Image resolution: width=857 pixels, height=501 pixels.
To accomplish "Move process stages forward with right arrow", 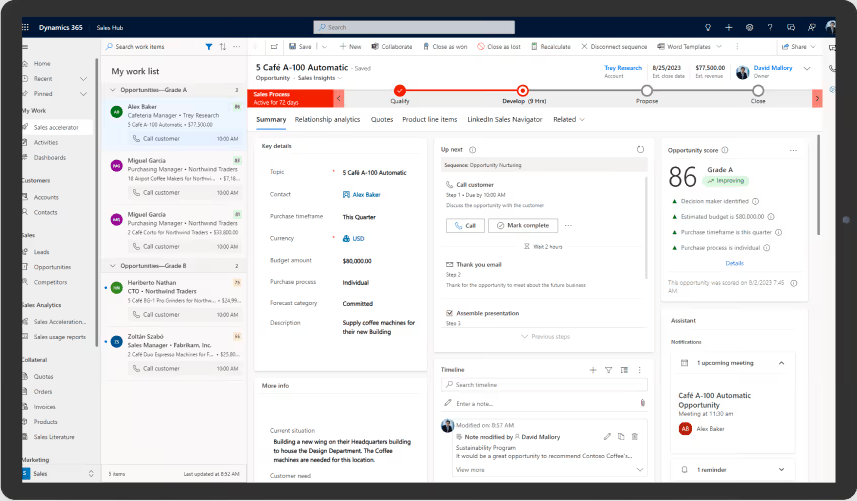I will pyautogui.click(x=817, y=98).
